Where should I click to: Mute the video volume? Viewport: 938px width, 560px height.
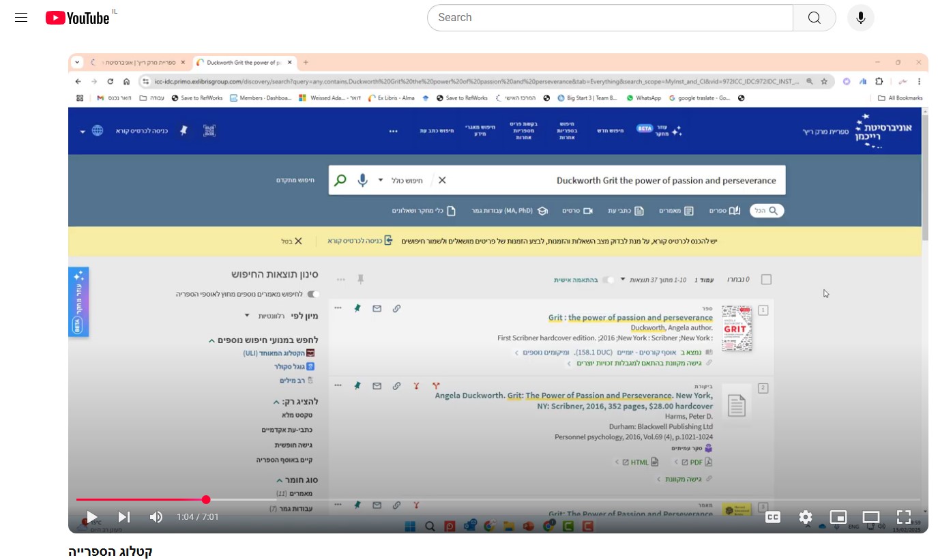pyautogui.click(x=156, y=517)
